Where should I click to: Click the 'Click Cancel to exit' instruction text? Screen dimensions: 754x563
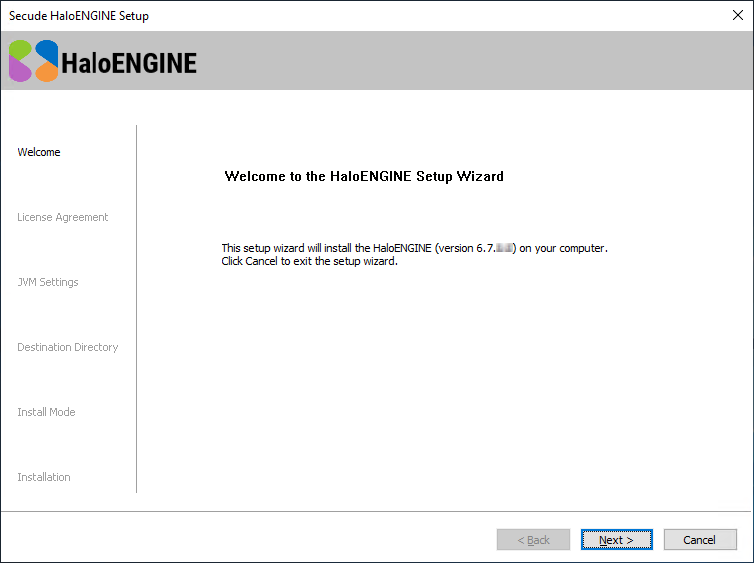309,261
